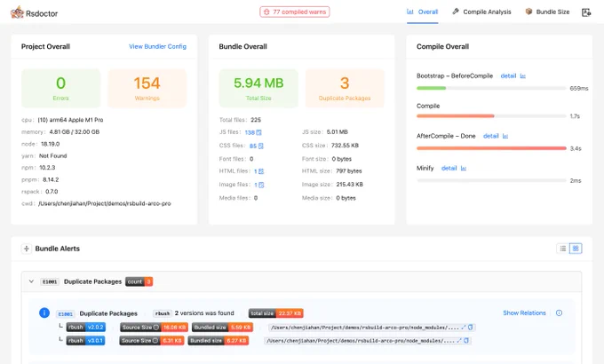Screen dimensions: 604x364
Task: Click the rspack 0.7.0 version text
Action: [x=52, y=192]
